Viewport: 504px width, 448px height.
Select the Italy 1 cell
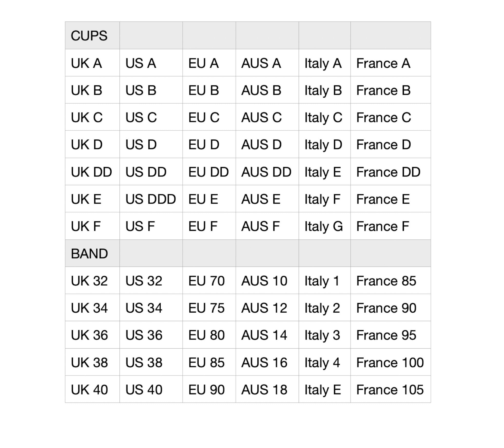pyautogui.click(x=325, y=281)
